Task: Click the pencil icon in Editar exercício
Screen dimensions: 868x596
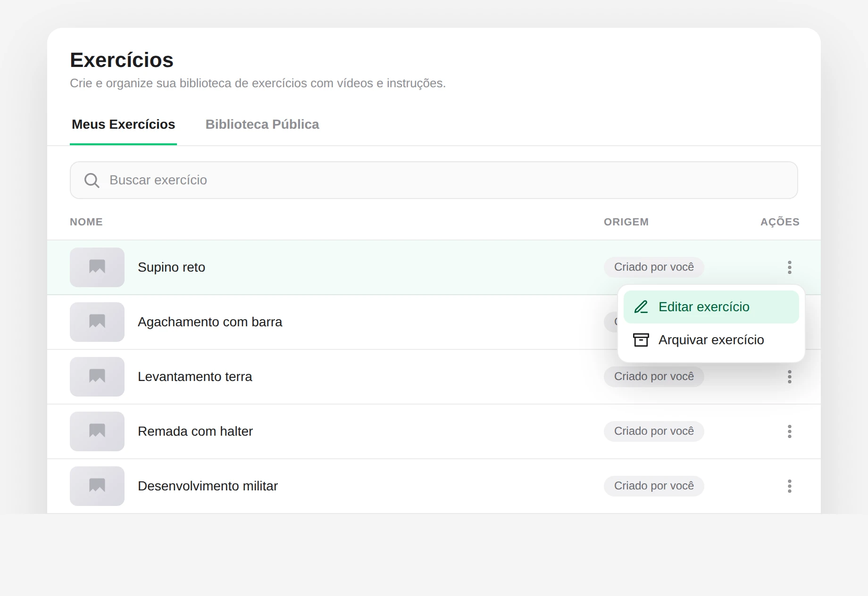Action: click(641, 307)
